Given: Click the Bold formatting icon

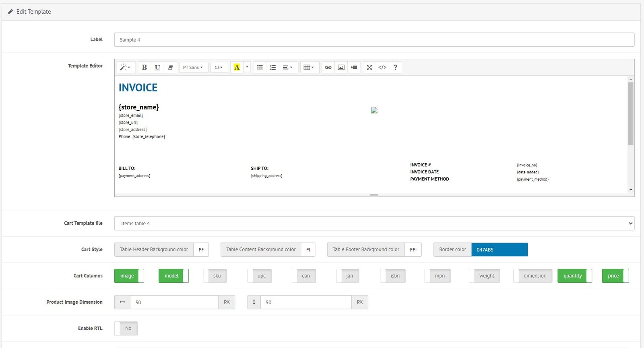Looking at the screenshot, I should pos(144,67).
